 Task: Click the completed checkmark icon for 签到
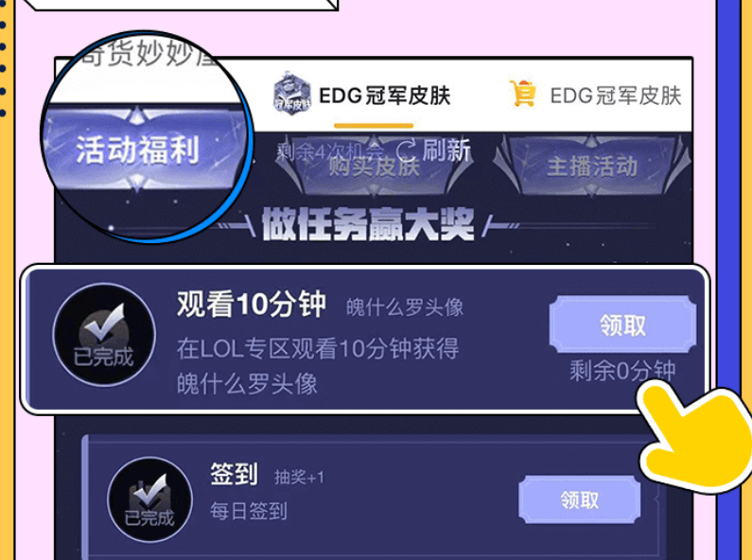(x=149, y=499)
